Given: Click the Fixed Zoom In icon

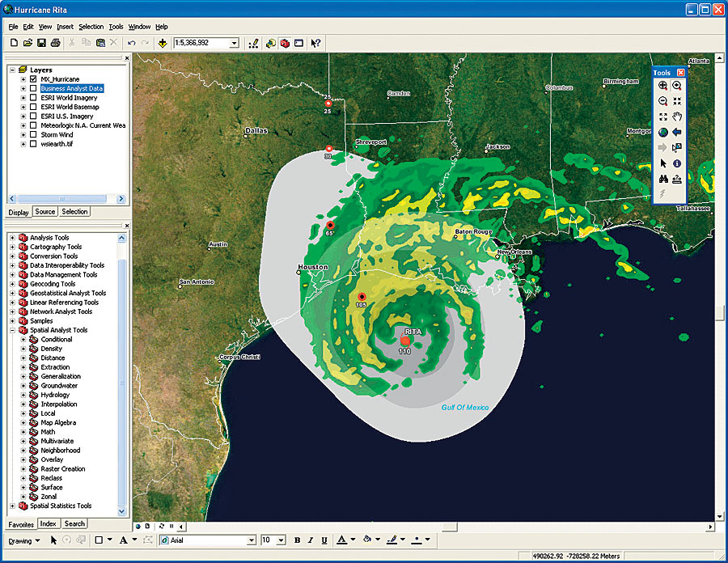Looking at the screenshot, I should (x=677, y=101).
